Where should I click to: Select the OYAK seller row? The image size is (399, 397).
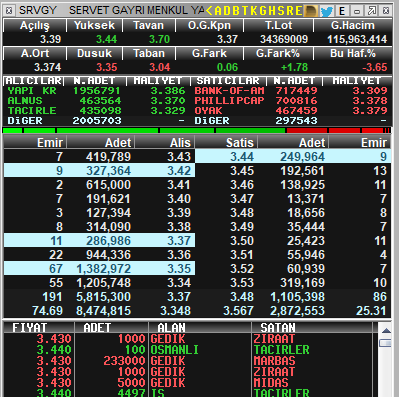tap(291, 111)
